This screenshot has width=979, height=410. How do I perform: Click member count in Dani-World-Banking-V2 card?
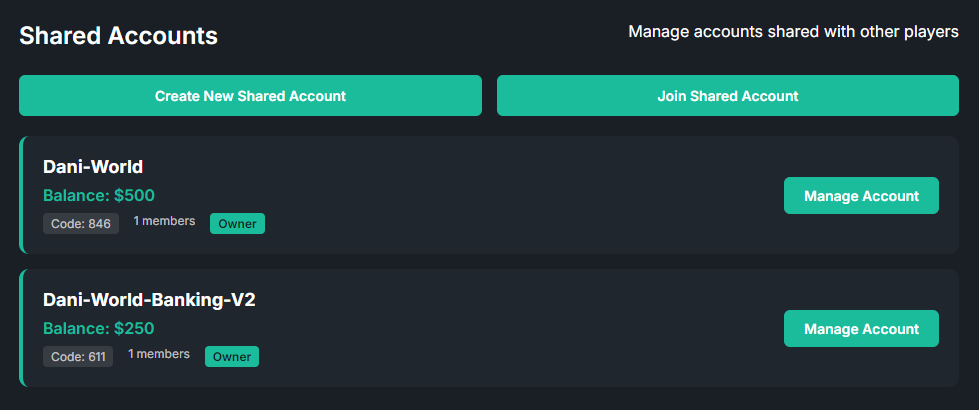(159, 354)
